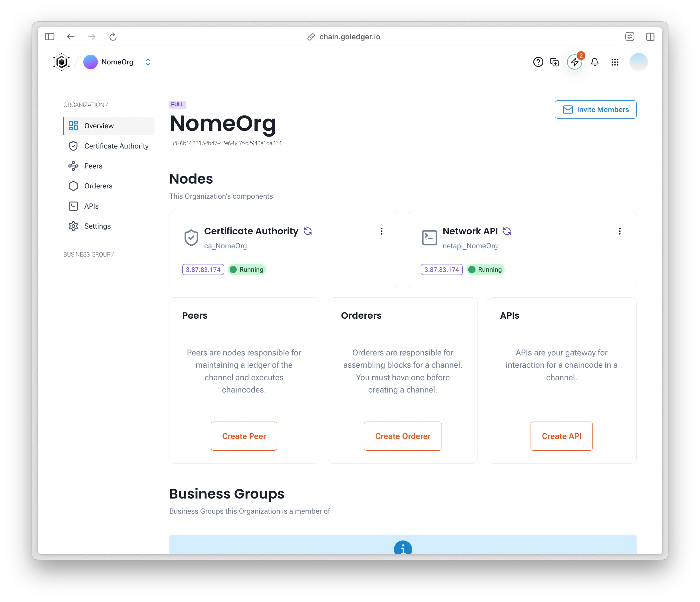Toggle the browser sidebar panel

50,36
